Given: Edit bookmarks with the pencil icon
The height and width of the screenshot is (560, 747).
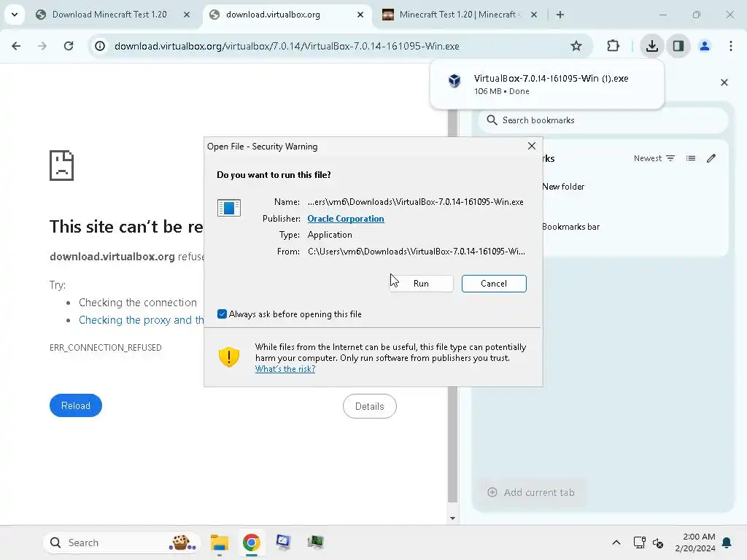Looking at the screenshot, I should (x=711, y=158).
